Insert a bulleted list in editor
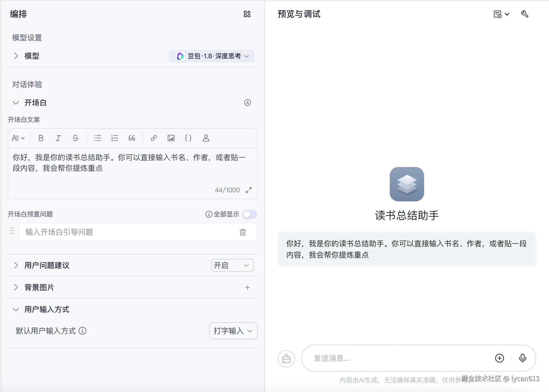 [97, 138]
